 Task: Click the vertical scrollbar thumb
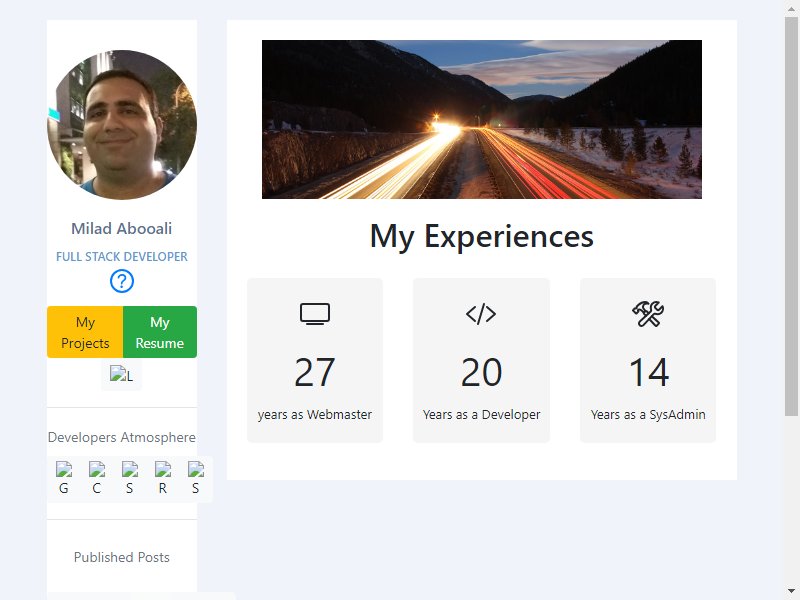coord(792,217)
